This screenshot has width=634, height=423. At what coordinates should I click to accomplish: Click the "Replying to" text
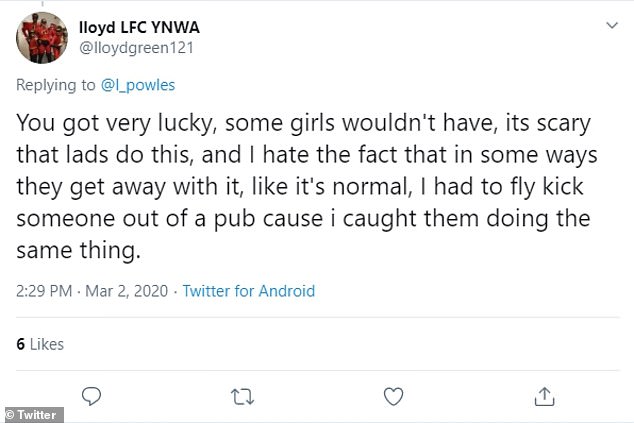56,85
